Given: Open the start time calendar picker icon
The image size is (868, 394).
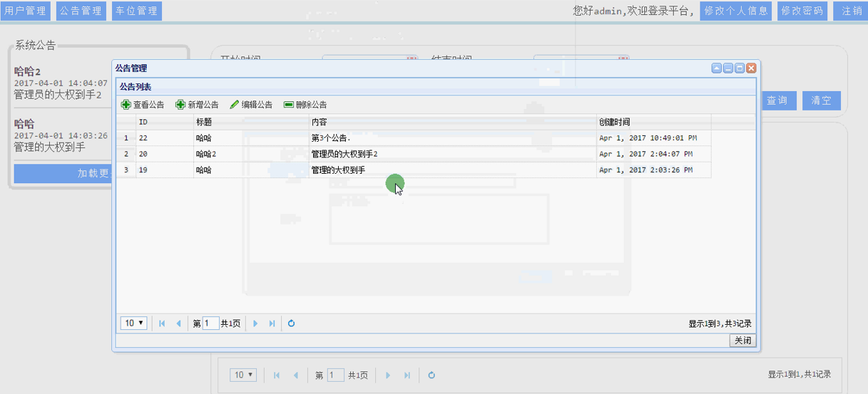Looking at the screenshot, I should (412, 58).
